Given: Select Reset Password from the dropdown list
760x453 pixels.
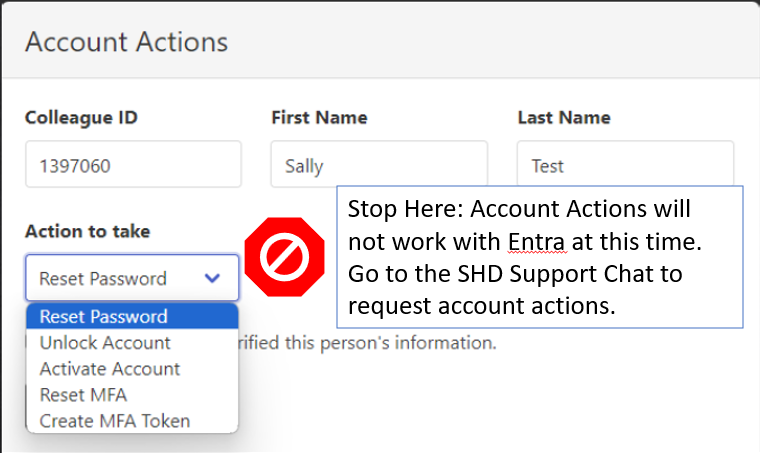Looking at the screenshot, I should click(103, 317).
